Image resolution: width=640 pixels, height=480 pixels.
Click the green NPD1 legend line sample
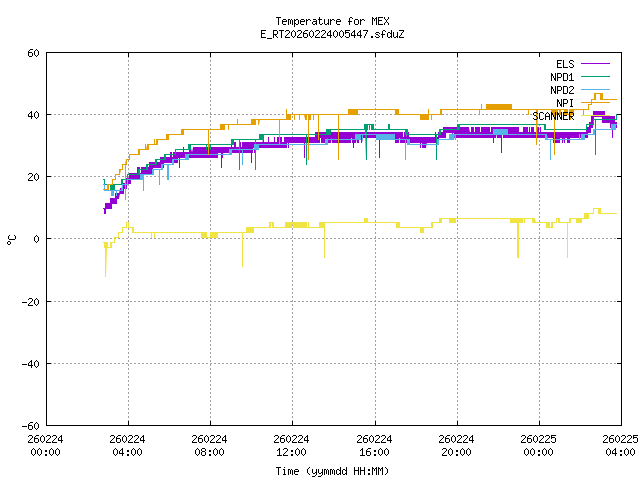(595, 77)
